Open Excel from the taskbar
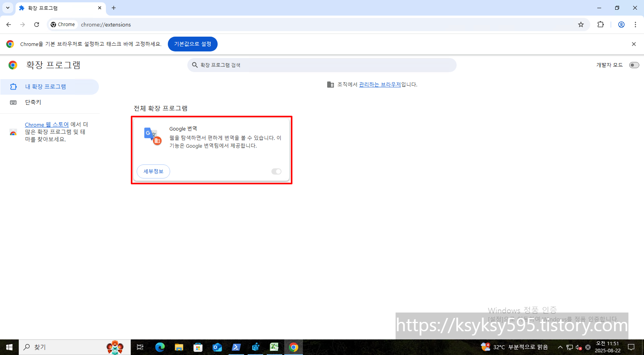Viewport: 644px width, 355px height. pos(274,347)
